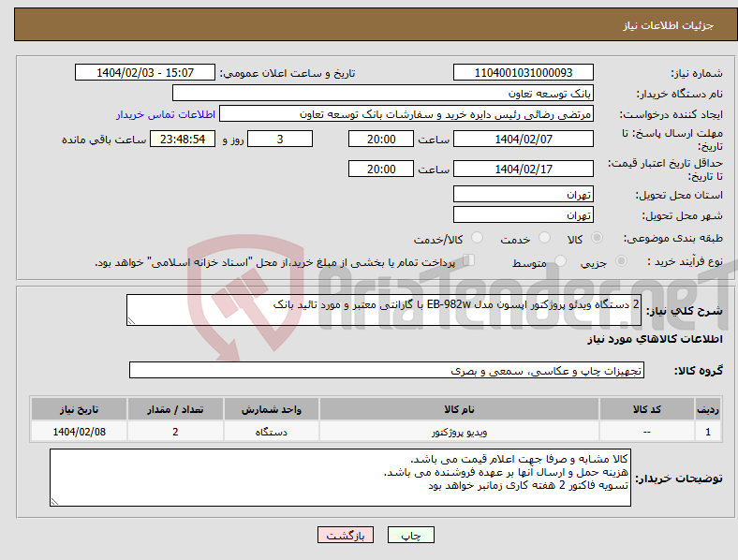Viewport: 738px width, 560px height.
Task: Click the goods group field تجهیزات چاپ و عکاسی
Action: (387, 370)
